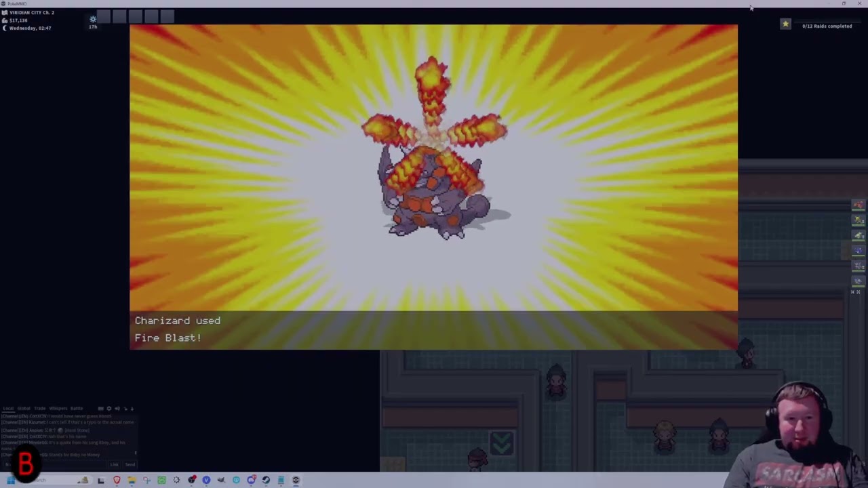Click the party panel resize icon
The width and height of the screenshot is (868, 488).
point(859,292)
